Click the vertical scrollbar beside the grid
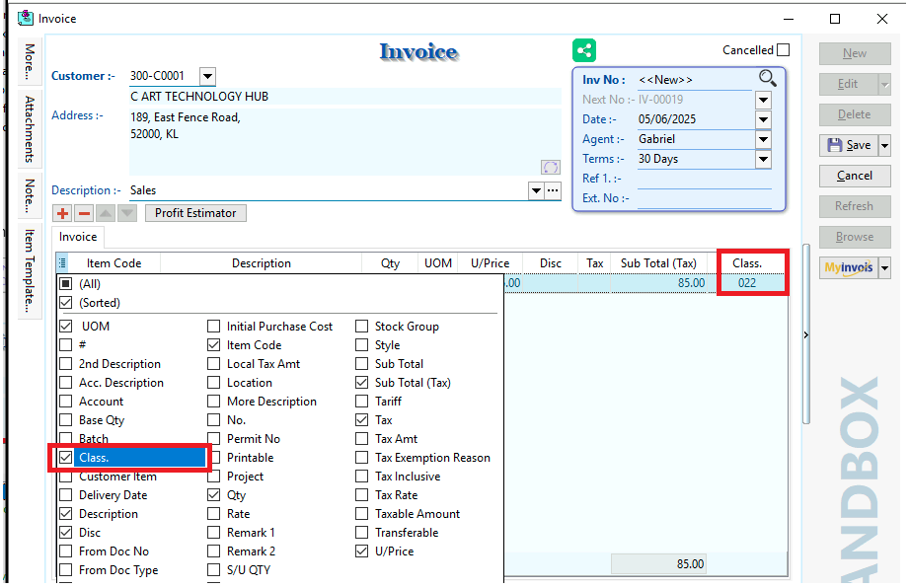The height and width of the screenshot is (588, 909). click(x=806, y=335)
